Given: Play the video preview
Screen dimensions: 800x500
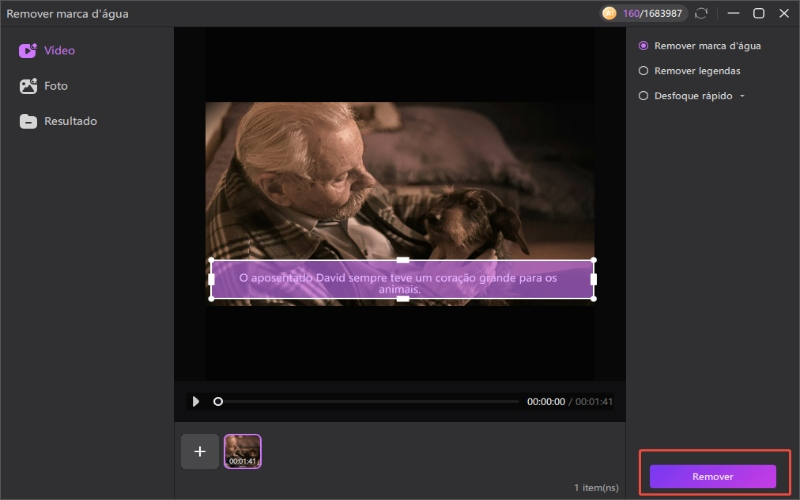Looking at the screenshot, I should 195,402.
